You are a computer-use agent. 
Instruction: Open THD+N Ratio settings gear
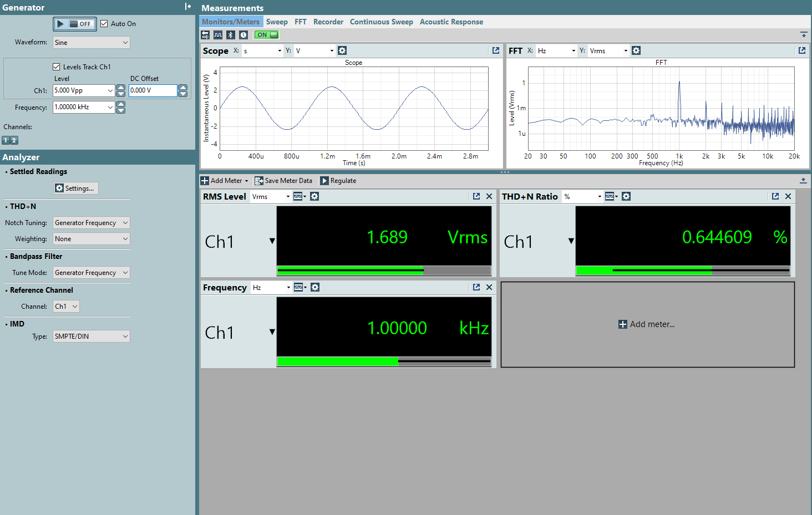tap(626, 196)
